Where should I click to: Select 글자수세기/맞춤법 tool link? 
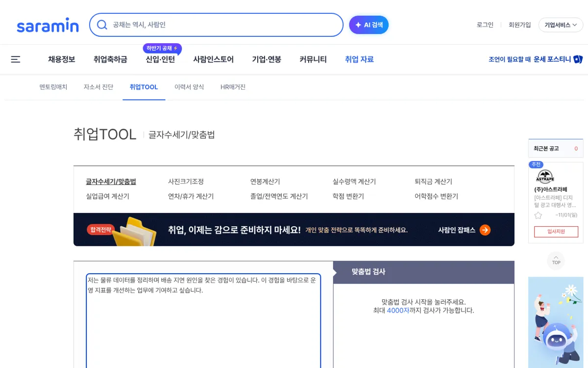tap(111, 182)
